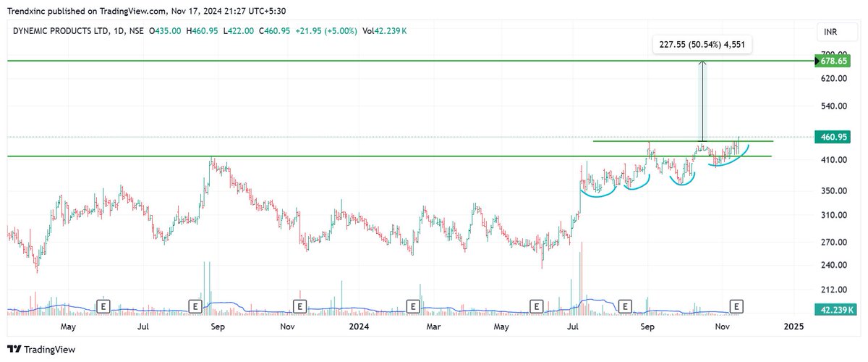Click the 620.00 price axis label
This screenshot has width=868, height=362.
click(x=833, y=78)
